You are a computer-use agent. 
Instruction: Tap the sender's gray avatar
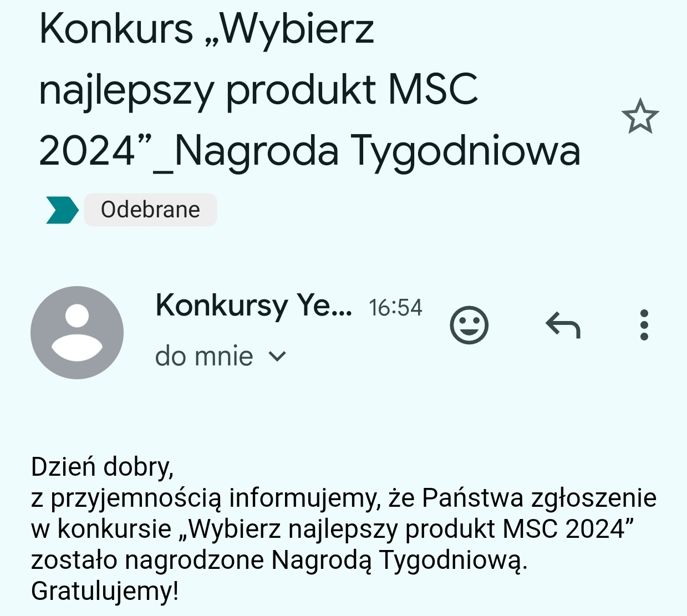point(77,333)
